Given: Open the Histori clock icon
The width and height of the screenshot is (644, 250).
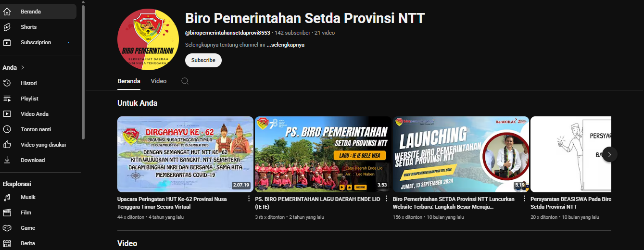Looking at the screenshot, I should (x=7, y=83).
